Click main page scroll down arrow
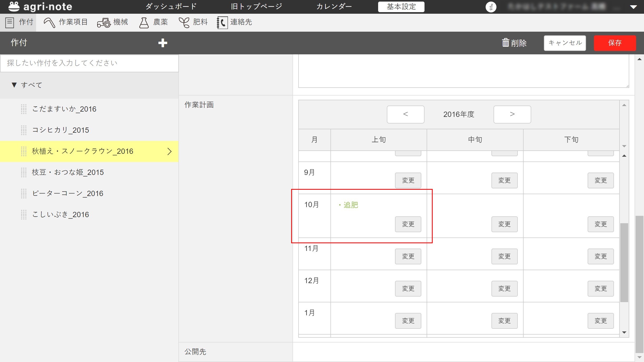This screenshot has height=362, width=644. [639, 357]
